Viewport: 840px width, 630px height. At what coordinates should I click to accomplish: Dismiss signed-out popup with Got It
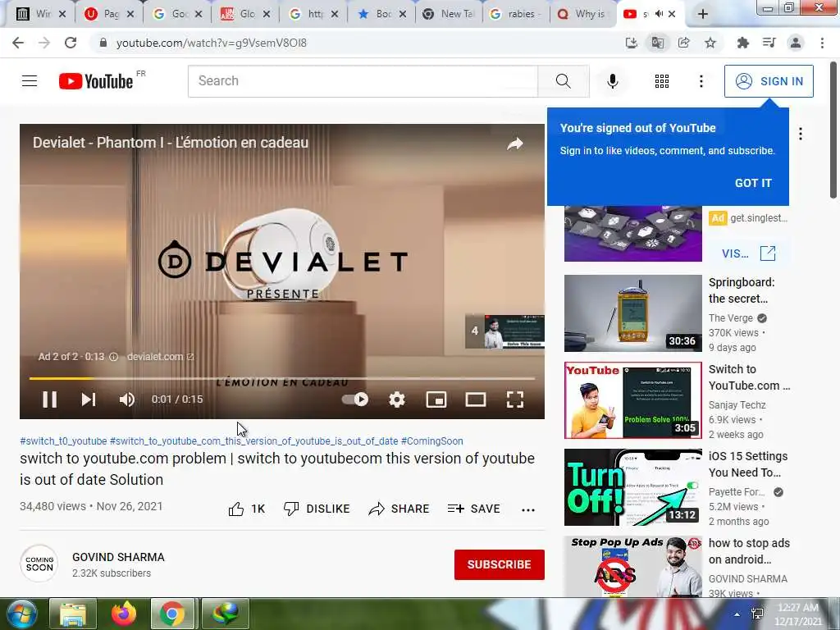[753, 183]
